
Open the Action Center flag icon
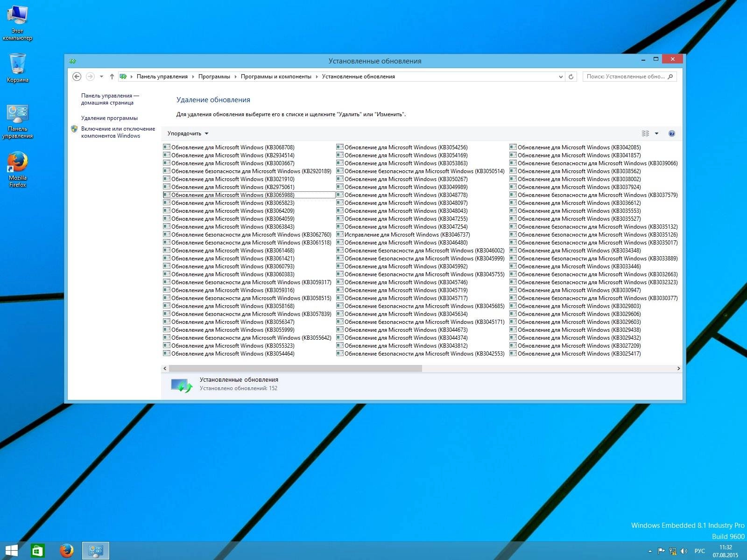pos(661,551)
